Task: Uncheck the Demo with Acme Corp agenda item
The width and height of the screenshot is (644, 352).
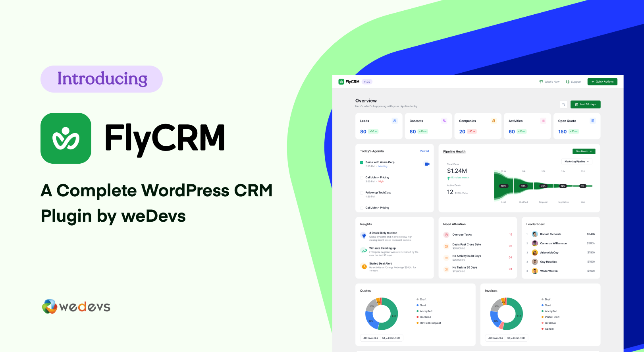Action: point(362,162)
